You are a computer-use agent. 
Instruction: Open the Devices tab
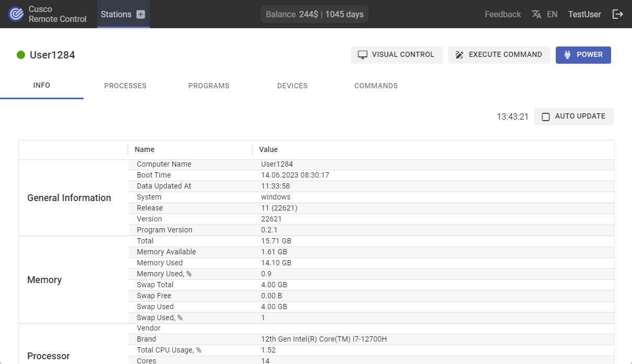(292, 86)
